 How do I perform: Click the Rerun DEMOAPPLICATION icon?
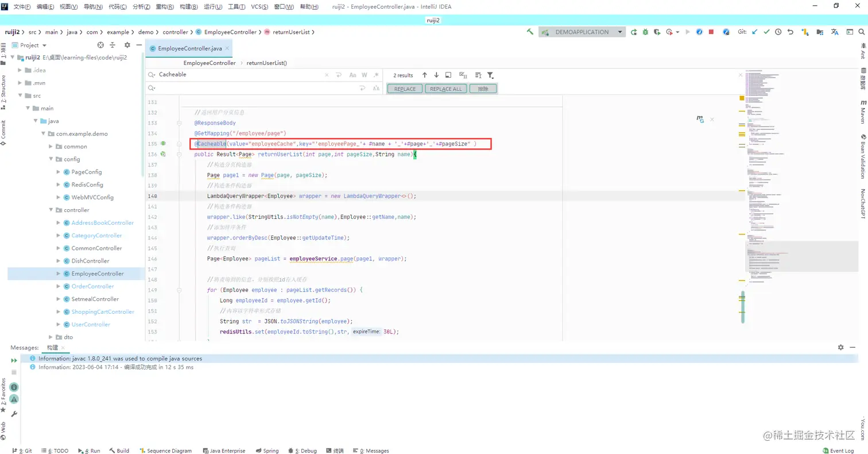[634, 32]
